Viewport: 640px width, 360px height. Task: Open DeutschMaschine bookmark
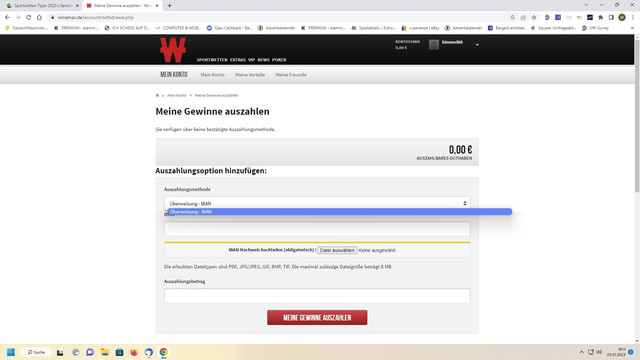(26, 28)
